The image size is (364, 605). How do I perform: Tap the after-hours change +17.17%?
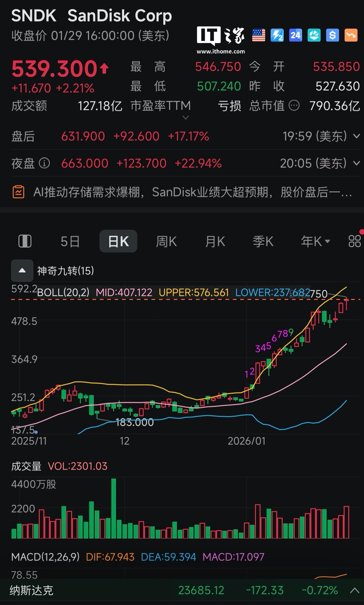pos(188,136)
